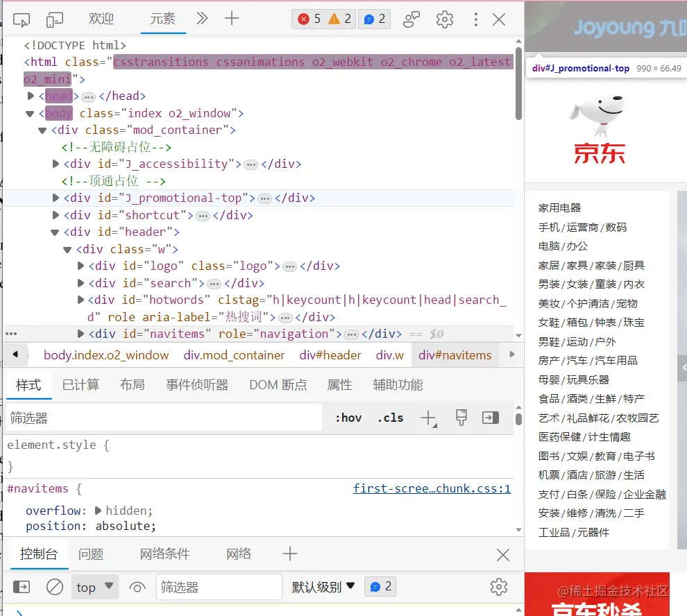Open 家用电器 category on JD page
Image resolution: width=687 pixels, height=616 pixels.
559,207
